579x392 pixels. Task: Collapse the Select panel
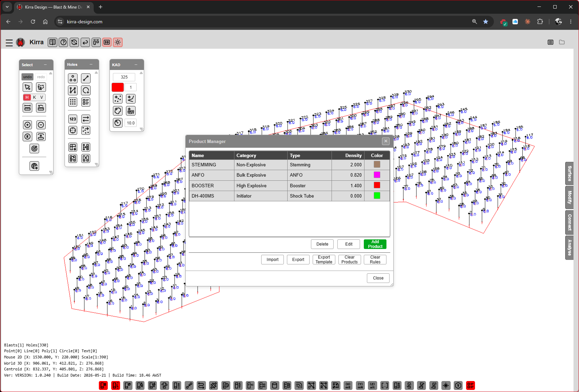45,65
